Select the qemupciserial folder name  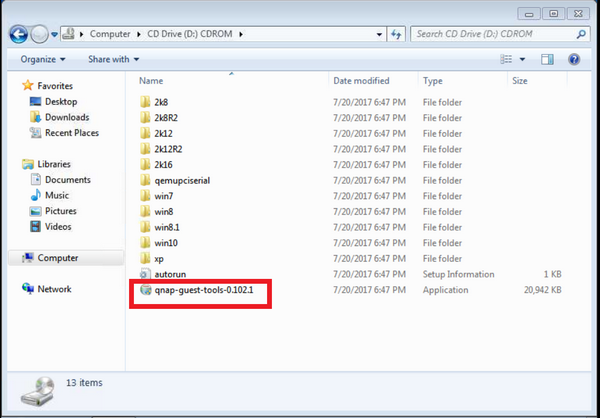182,180
